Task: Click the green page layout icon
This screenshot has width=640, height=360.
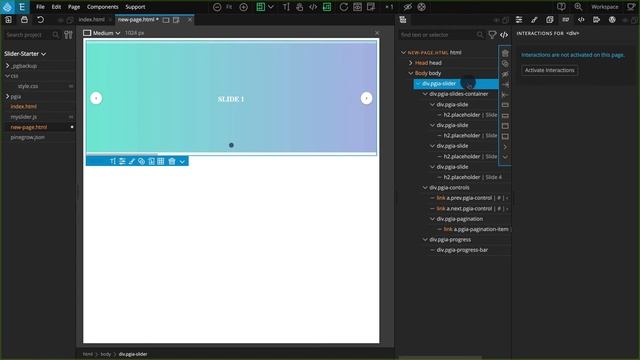Action: 260,7
